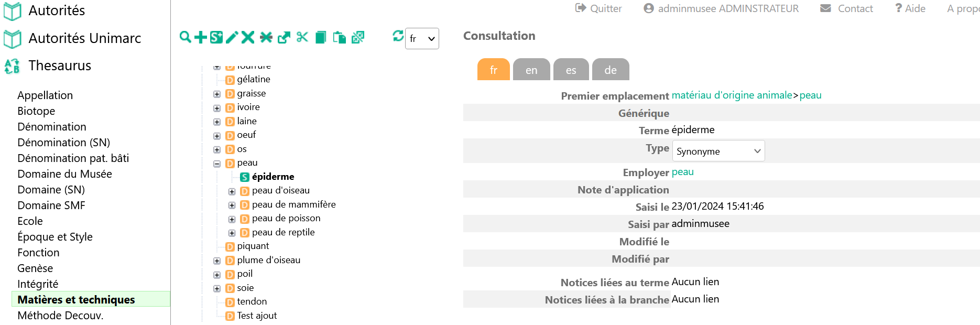Click the copy icon in toolbar
This screenshot has height=325, width=980.
321,37
